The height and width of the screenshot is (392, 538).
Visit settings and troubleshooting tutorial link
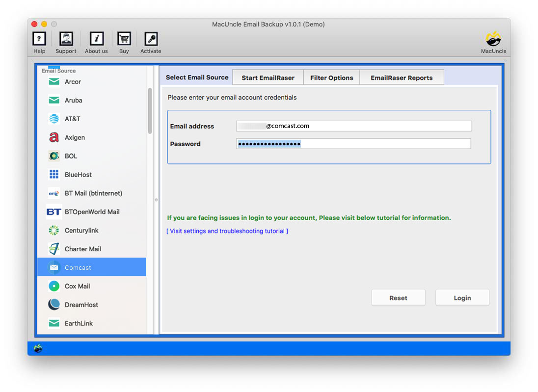[227, 231]
